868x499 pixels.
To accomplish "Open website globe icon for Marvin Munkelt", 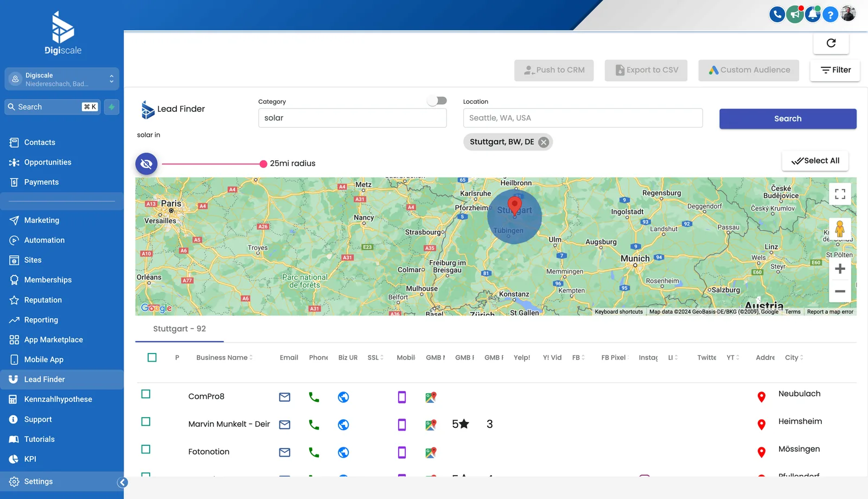I will coord(343,425).
